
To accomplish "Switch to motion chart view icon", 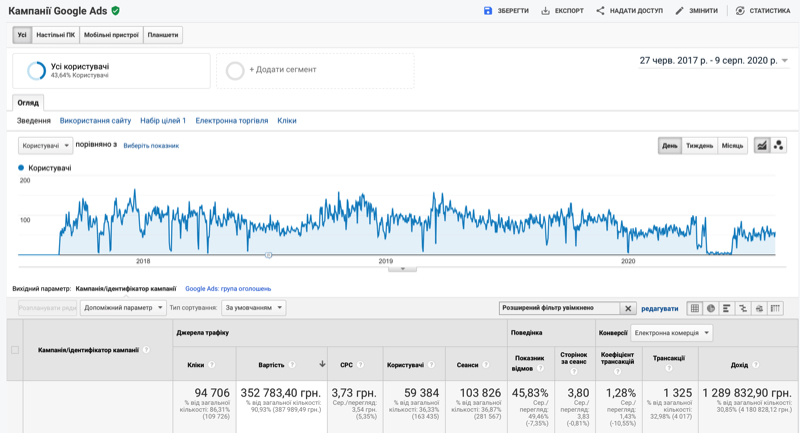I will point(778,146).
